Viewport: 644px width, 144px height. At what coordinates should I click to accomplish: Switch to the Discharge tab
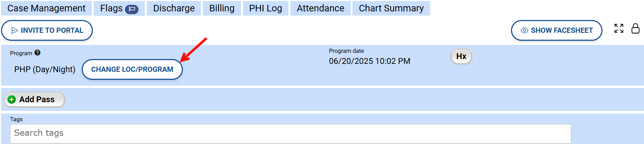174,8
